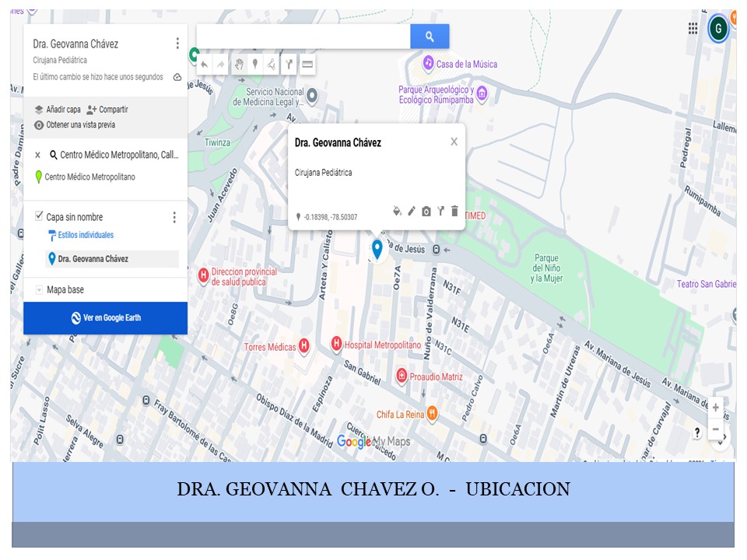Click the layer name Capa sin nombre

75,217
